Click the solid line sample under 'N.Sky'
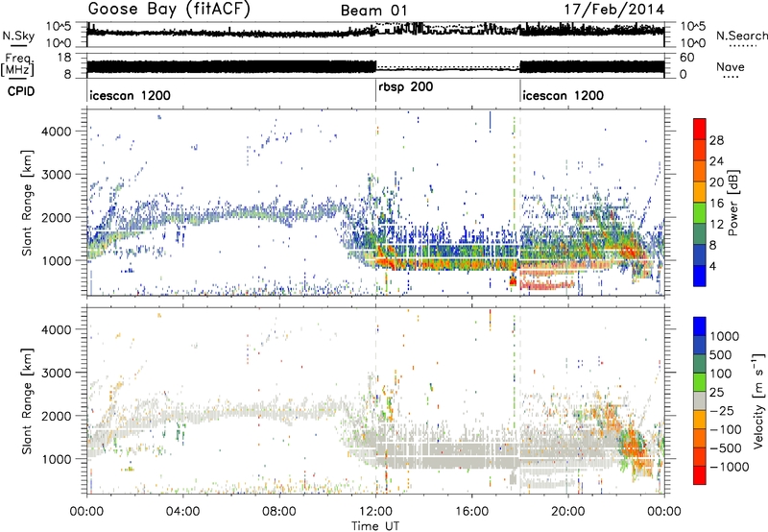768x532 pixels. click(x=18, y=45)
